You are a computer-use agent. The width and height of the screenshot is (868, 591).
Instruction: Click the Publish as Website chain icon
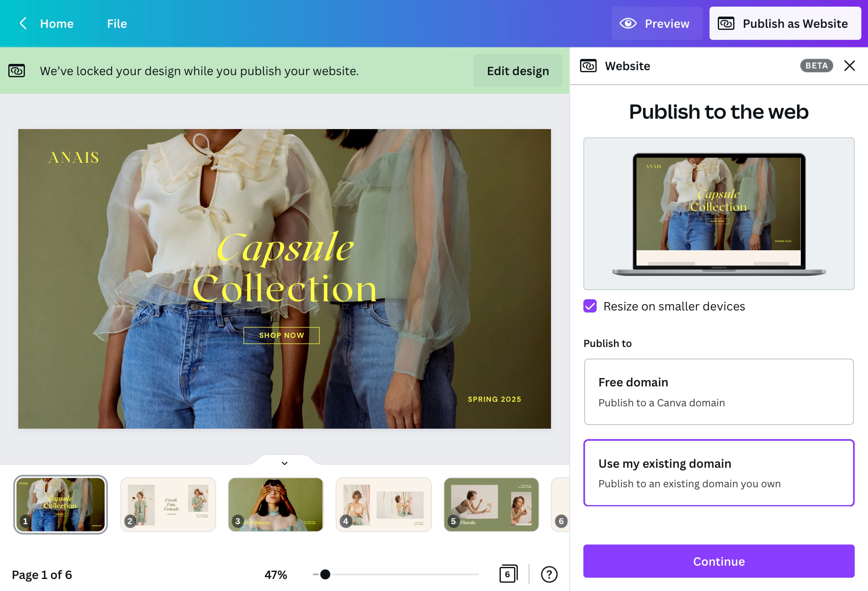click(726, 23)
